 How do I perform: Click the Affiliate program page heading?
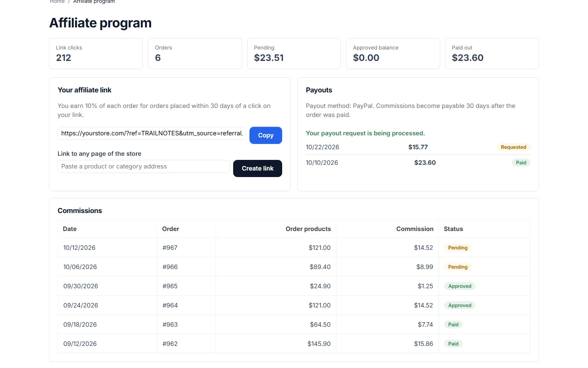point(100,23)
